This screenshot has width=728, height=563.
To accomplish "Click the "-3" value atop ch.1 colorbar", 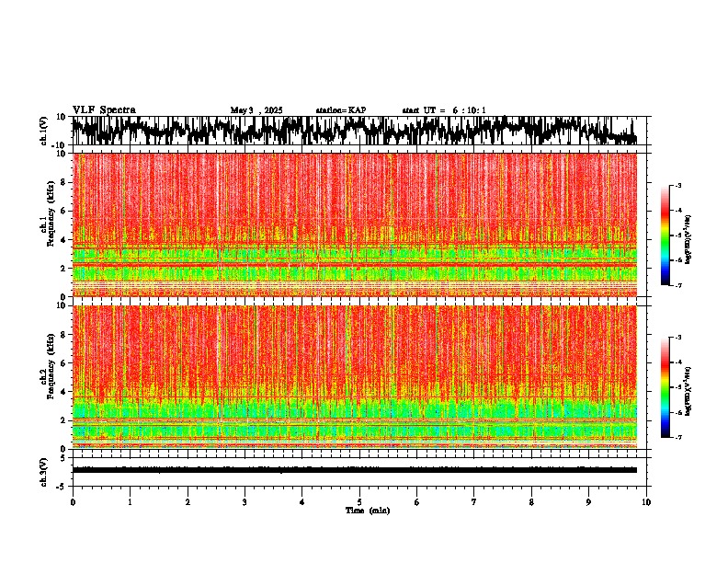I will (x=677, y=186).
